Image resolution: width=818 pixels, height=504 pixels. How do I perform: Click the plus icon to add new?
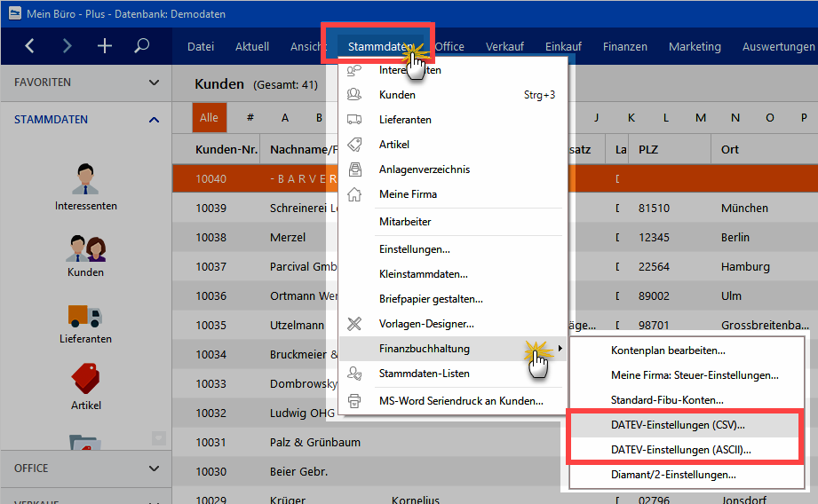tap(104, 46)
